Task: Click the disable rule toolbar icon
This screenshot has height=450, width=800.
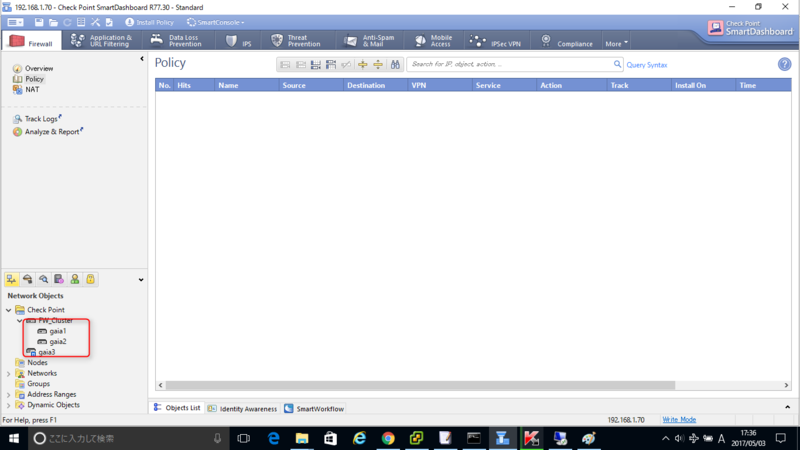Action: 346,65
